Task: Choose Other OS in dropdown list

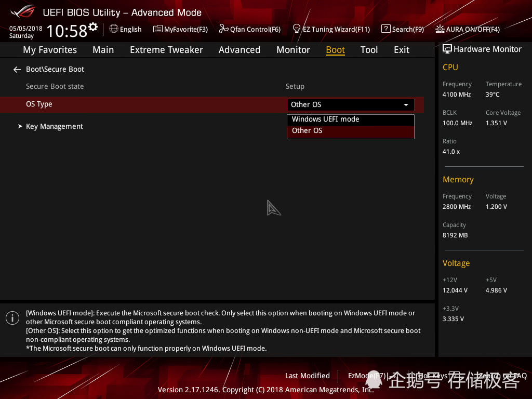Action: (x=351, y=131)
